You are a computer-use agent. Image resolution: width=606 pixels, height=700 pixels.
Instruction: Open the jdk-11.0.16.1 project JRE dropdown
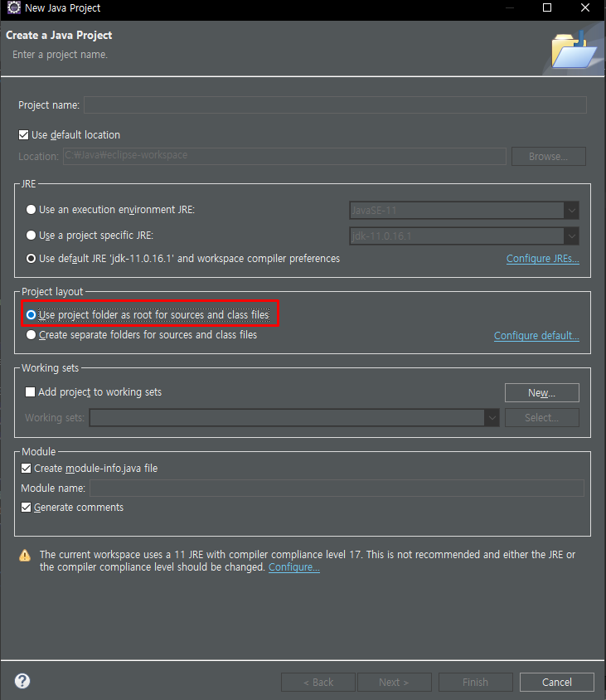464,236
